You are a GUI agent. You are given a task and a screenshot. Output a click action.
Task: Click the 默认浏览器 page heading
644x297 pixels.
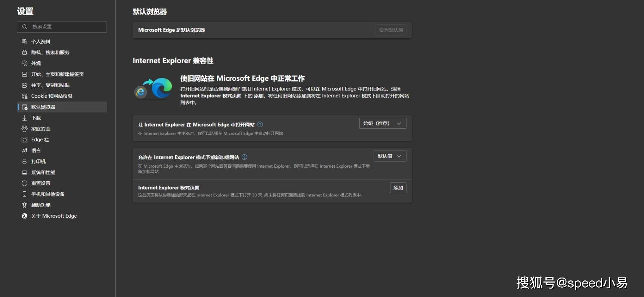click(150, 12)
